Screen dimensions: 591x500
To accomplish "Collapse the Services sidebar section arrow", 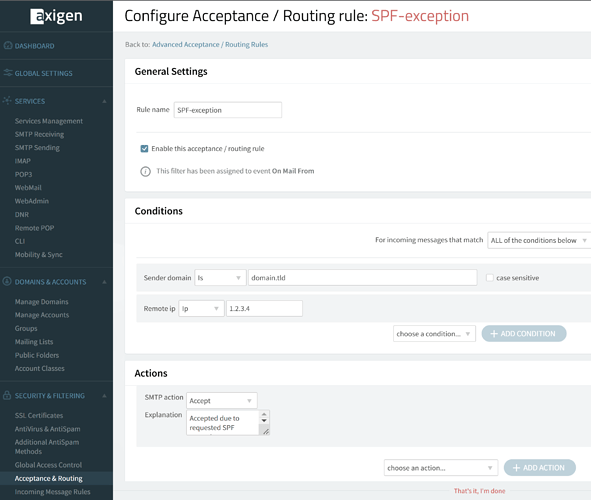I will pyautogui.click(x=104, y=101).
